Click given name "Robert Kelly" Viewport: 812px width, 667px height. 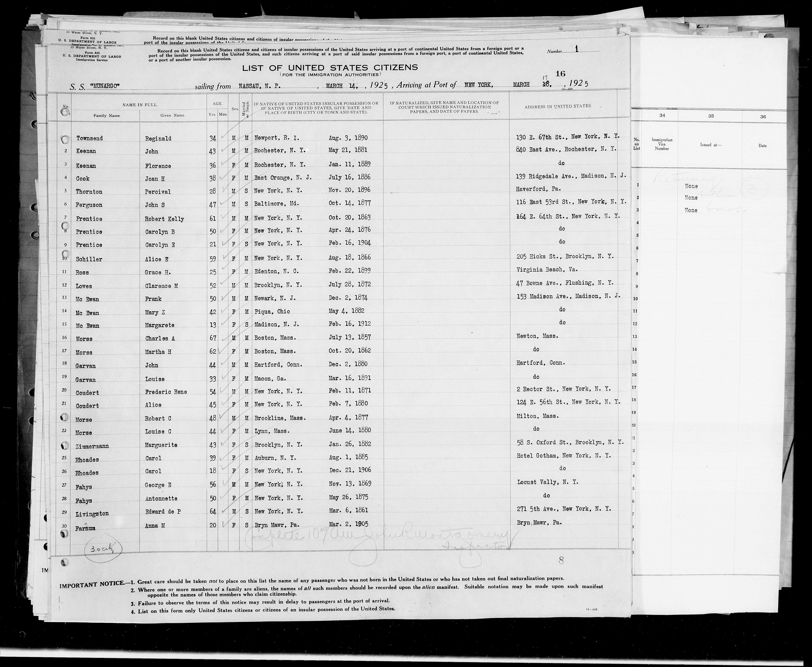(164, 219)
